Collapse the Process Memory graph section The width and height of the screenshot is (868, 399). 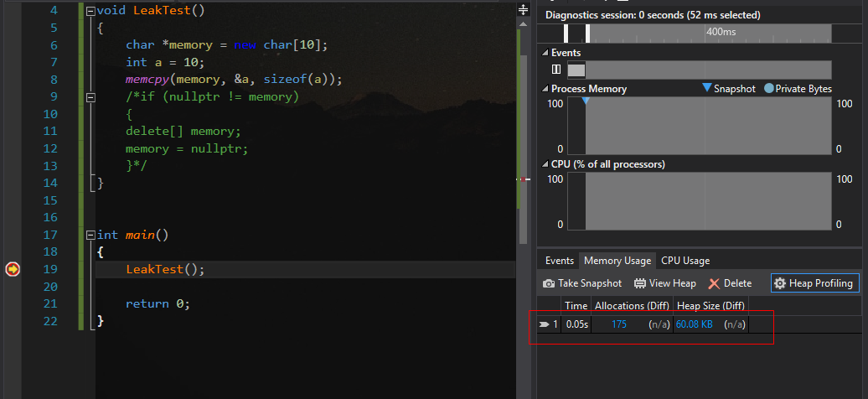(x=545, y=89)
